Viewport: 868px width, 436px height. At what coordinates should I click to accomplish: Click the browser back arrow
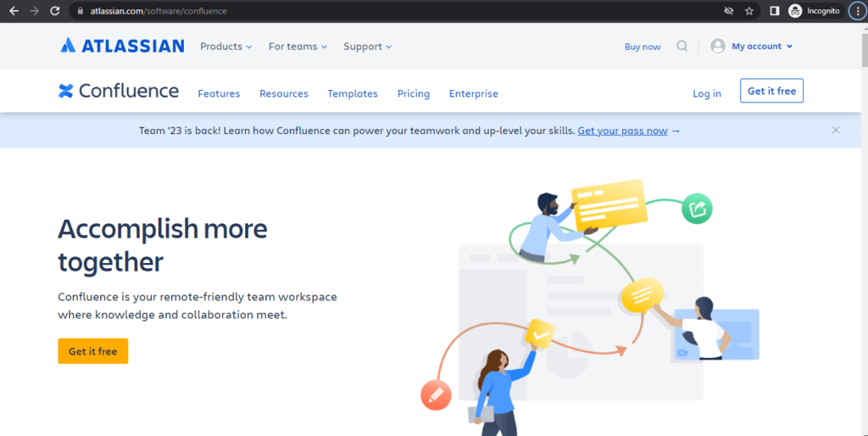coord(14,11)
